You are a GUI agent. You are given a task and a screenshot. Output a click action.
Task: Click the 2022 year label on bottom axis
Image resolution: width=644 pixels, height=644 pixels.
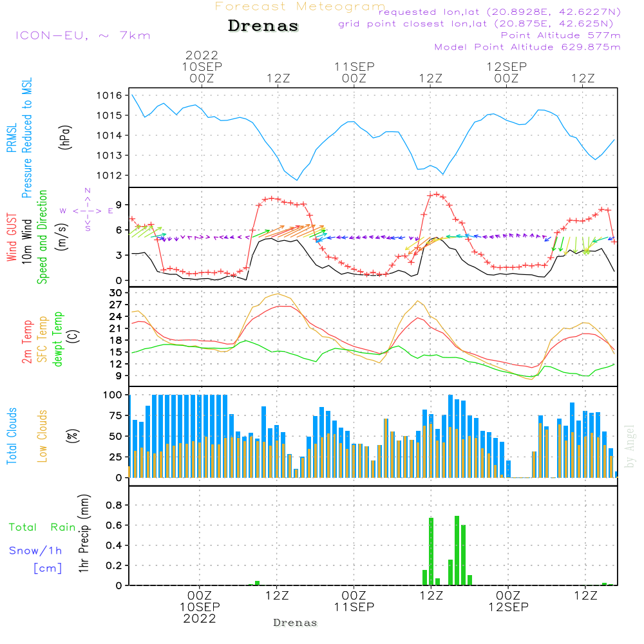pyautogui.click(x=200, y=618)
